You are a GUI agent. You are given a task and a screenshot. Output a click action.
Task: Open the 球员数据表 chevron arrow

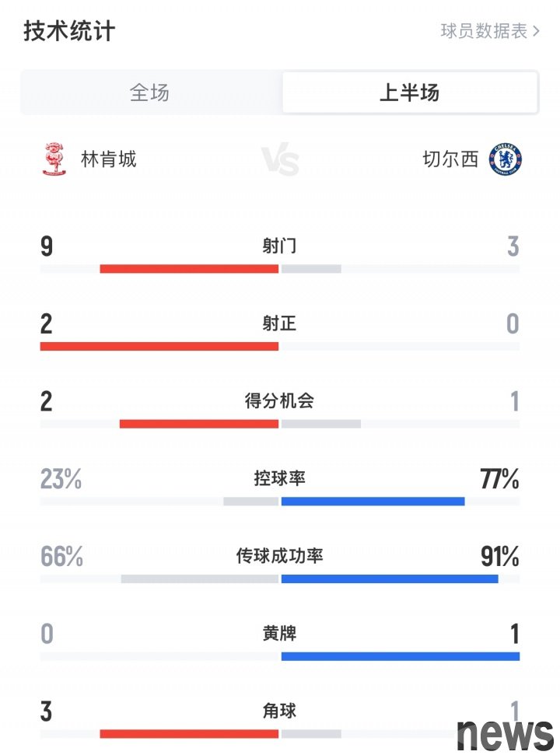point(536,31)
